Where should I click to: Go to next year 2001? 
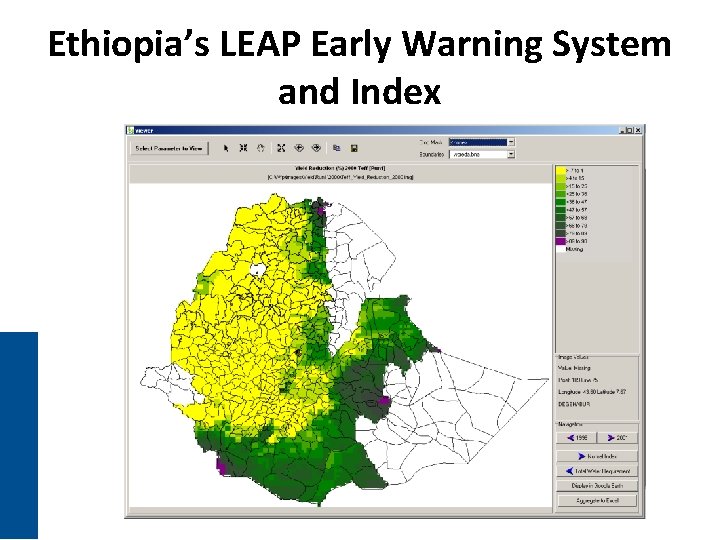[x=617, y=438]
